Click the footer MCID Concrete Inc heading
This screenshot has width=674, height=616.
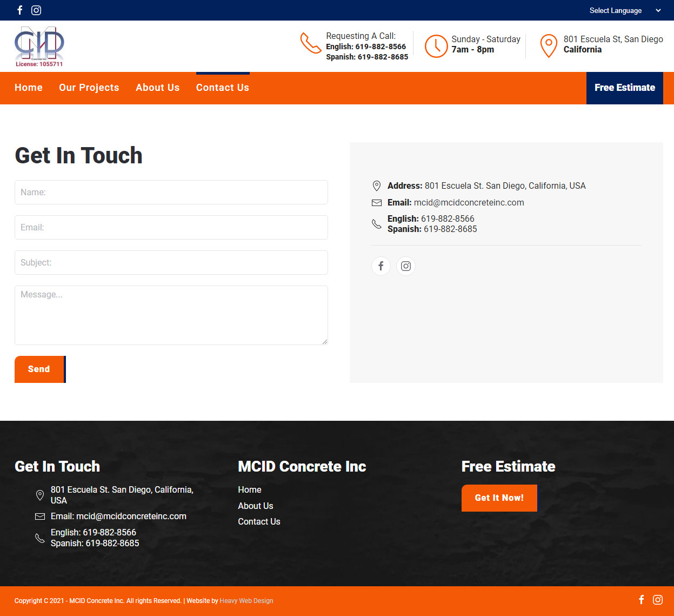coord(302,466)
